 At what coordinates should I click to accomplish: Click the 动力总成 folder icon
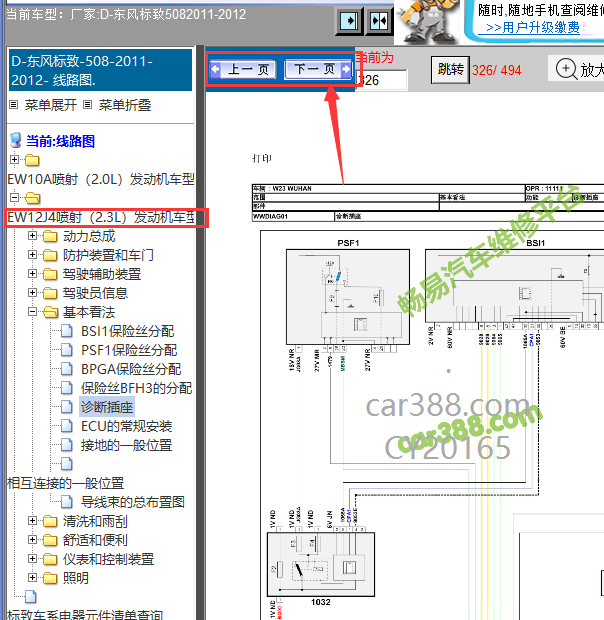click(50, 236)
